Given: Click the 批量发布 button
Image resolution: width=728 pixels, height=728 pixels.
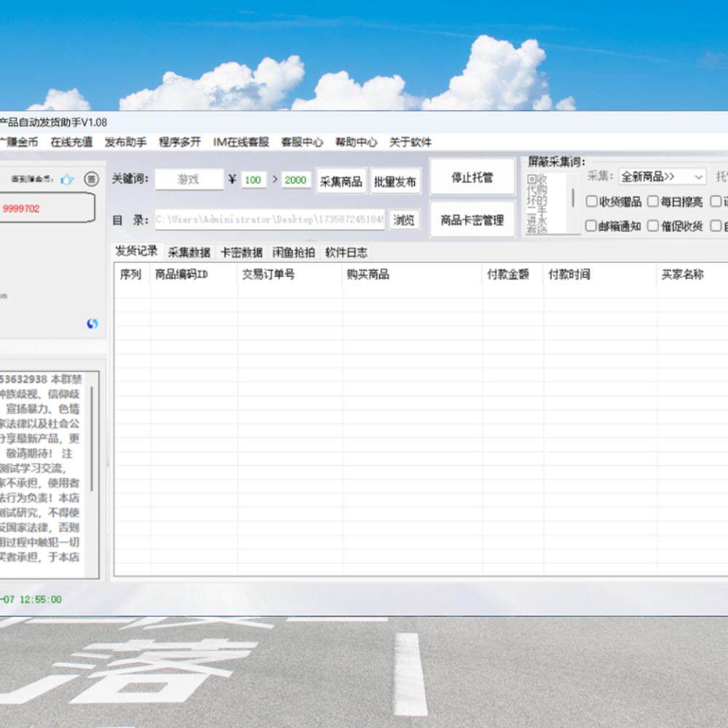Looking at the screenshot, I should (x=395, y=181).
